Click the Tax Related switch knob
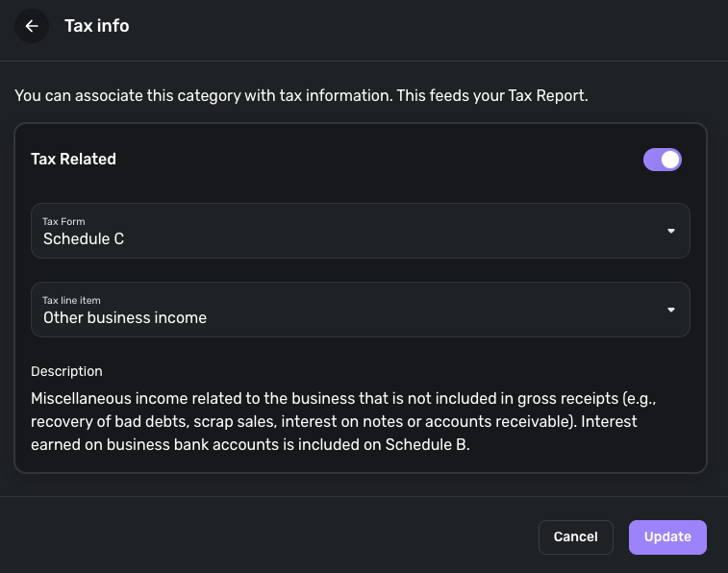This screenshot has width=728, height=573. pyautogui.click(x=670, y=160)
